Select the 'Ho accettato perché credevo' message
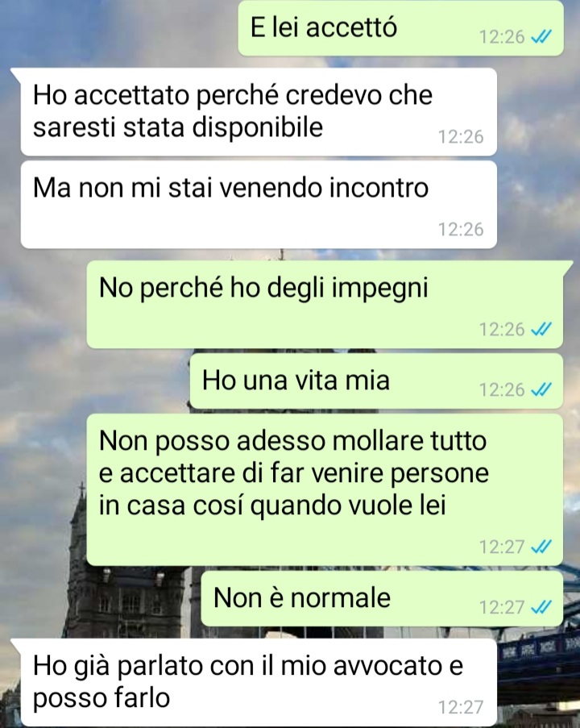 click(x=259, y=112)
